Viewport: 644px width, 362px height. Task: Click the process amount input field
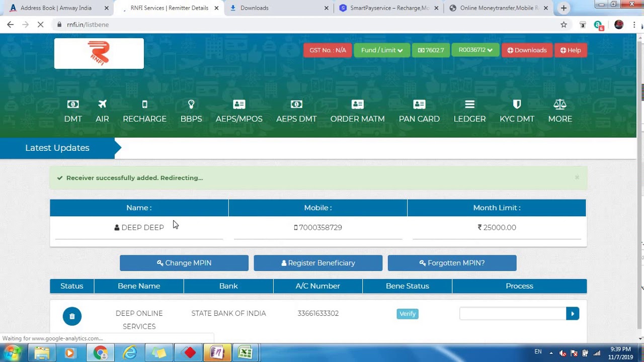coord(513,314)
